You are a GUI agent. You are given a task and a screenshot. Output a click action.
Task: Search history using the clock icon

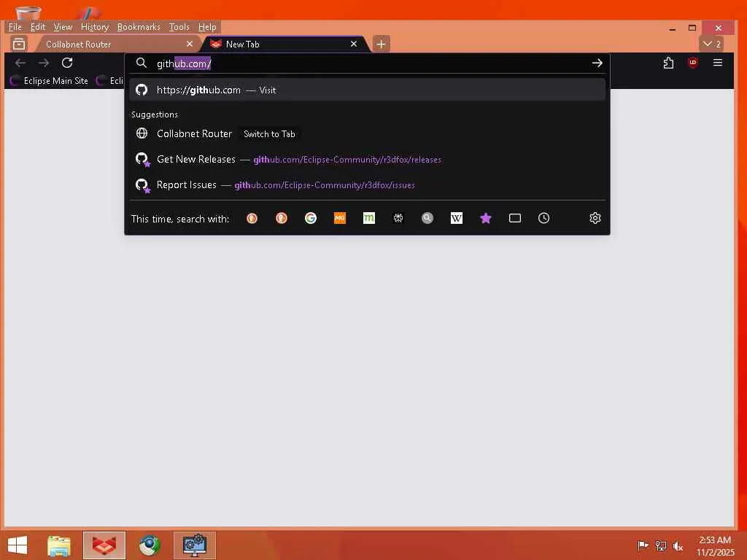(x=543, y=218)
